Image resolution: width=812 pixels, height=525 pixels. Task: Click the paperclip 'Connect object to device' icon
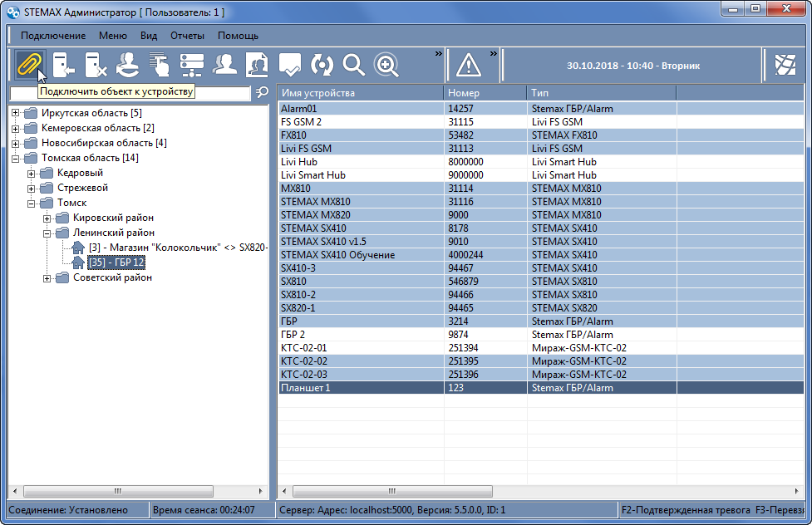click(x=29, y=66)
